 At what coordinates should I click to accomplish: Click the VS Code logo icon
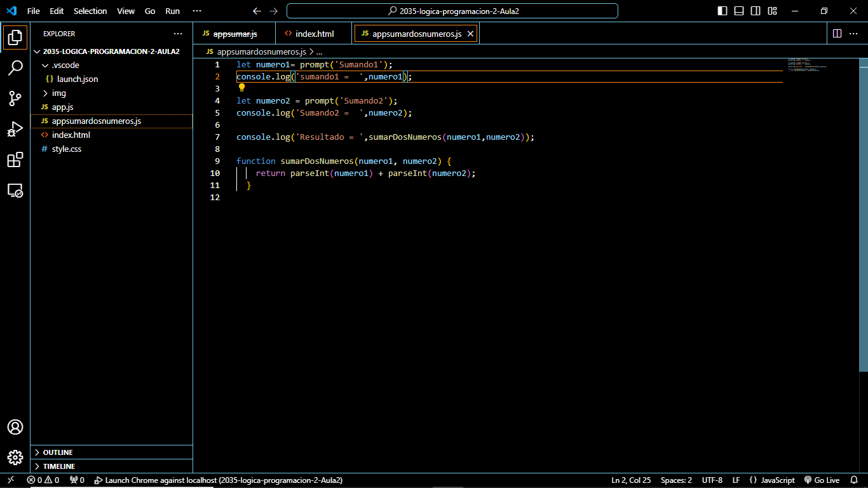click(11, 11)
